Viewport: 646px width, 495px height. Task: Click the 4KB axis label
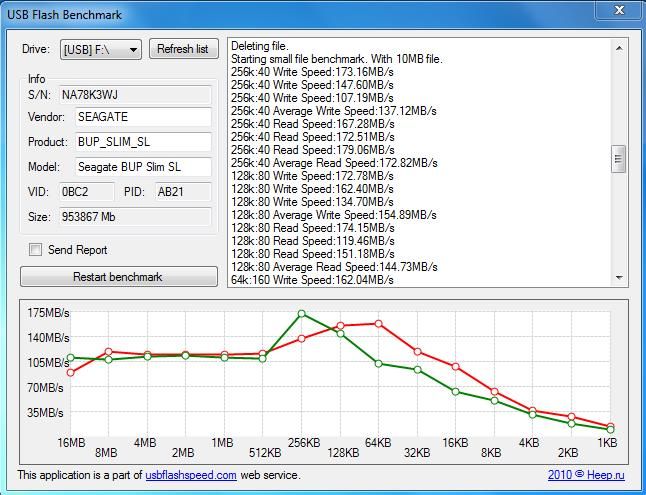coord(529,443)
